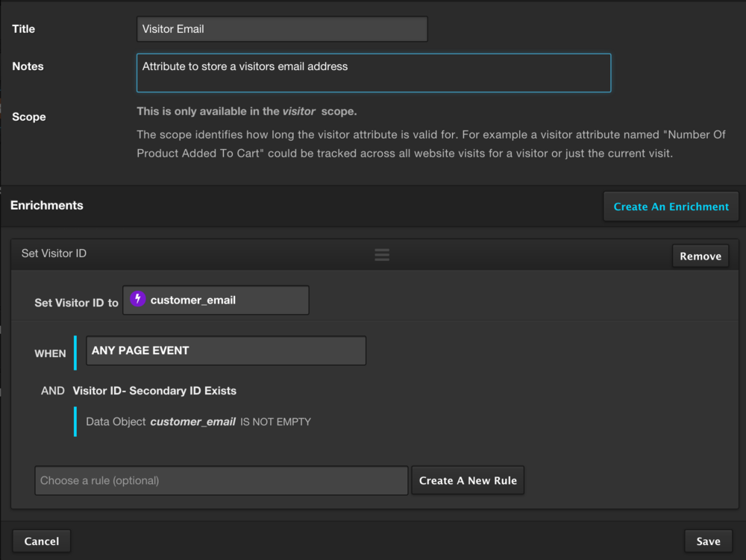
Task: Remove the Set Visitor ID enrichment
Action: tap(700, 256)
